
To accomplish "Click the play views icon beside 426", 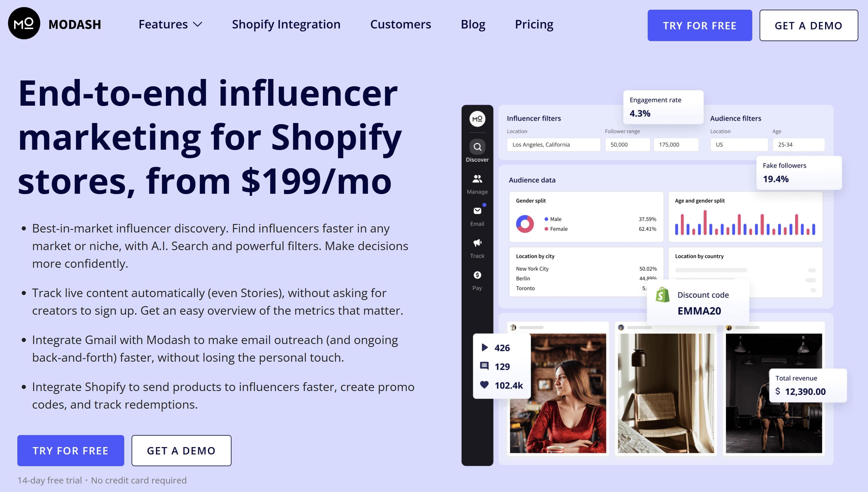I will coord(484,347).
